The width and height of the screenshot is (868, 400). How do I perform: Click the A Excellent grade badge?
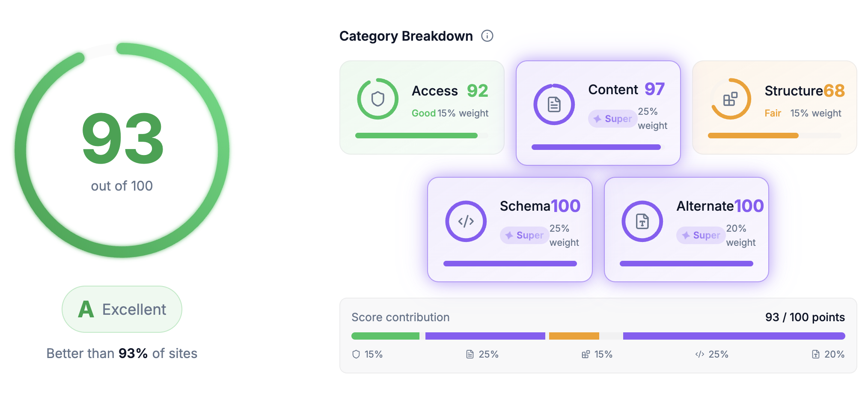coord(122,309)
